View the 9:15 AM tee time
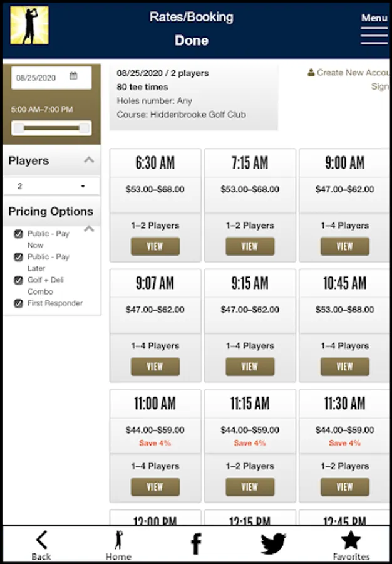The width and height of the screenshot is (392, 564). (249, 367)
